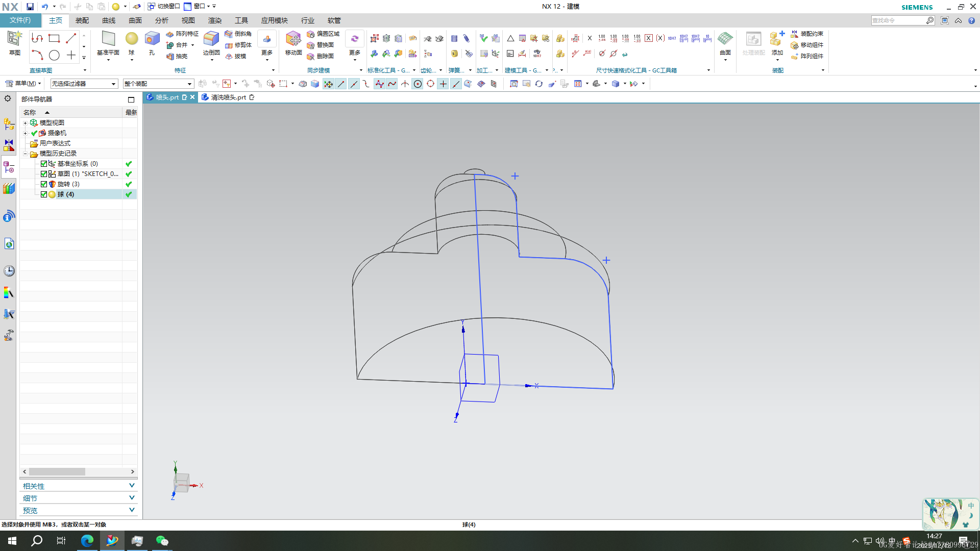
Task: Click the 切换窗口 switch window button
Action: (164, 6)
